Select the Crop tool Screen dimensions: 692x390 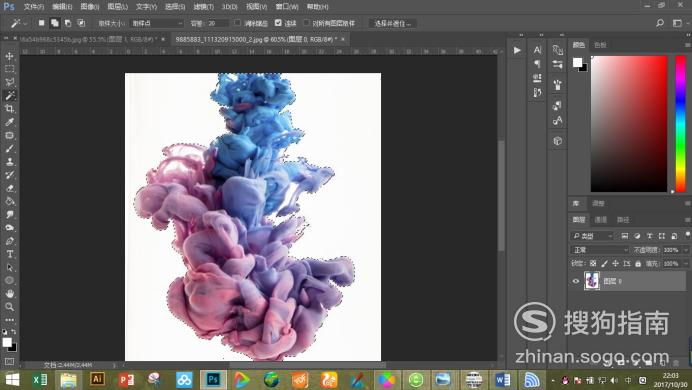coord(9,109)
